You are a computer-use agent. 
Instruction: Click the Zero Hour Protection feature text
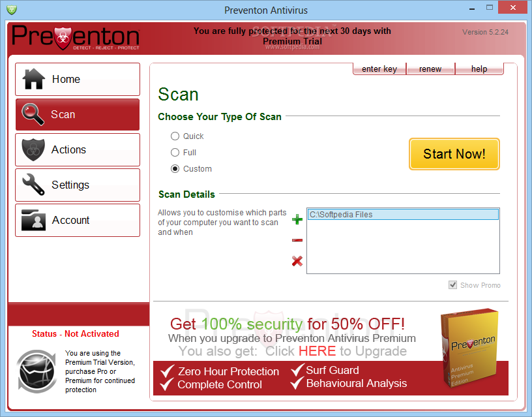(x=228, y=371)
